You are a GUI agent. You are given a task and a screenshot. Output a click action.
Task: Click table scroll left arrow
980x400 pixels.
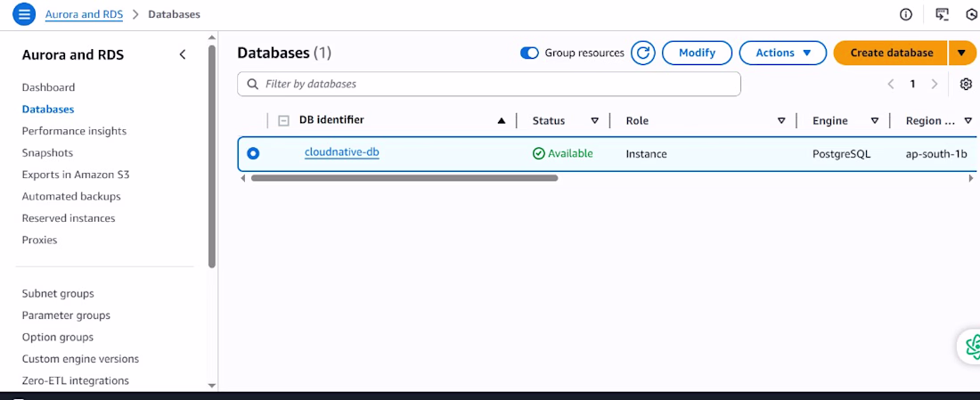click(x=243, y=178)
